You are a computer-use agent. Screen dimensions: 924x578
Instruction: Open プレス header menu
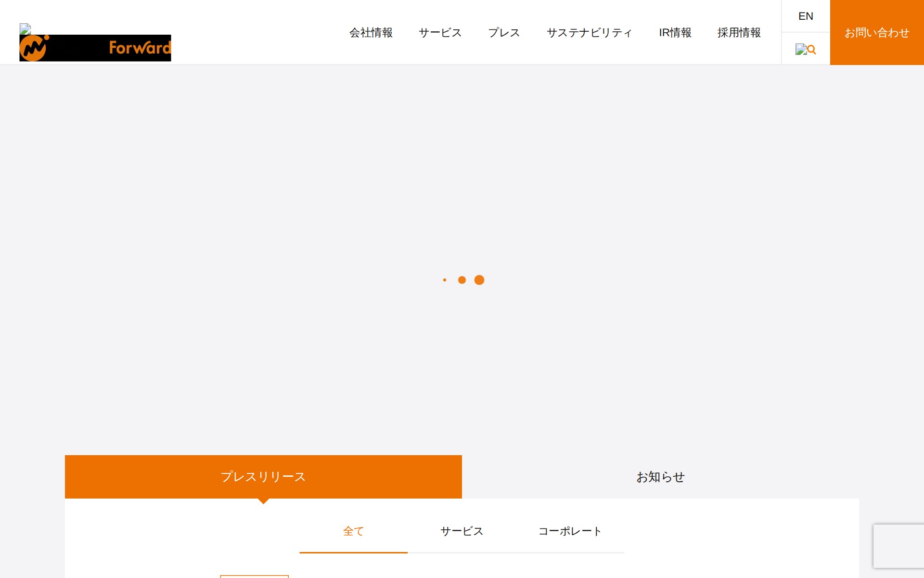click(x=504, y=33)
